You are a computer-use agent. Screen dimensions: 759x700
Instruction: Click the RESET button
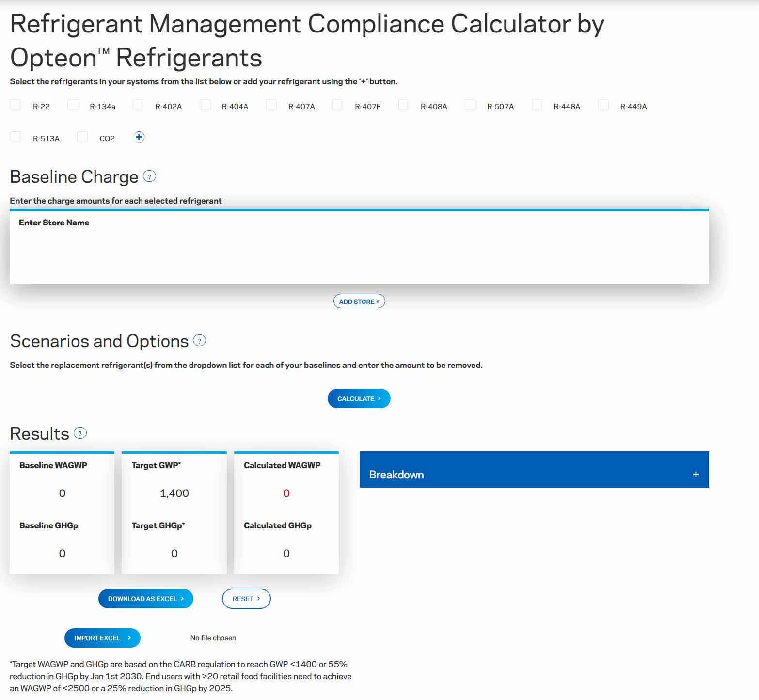tap(246, 599)
